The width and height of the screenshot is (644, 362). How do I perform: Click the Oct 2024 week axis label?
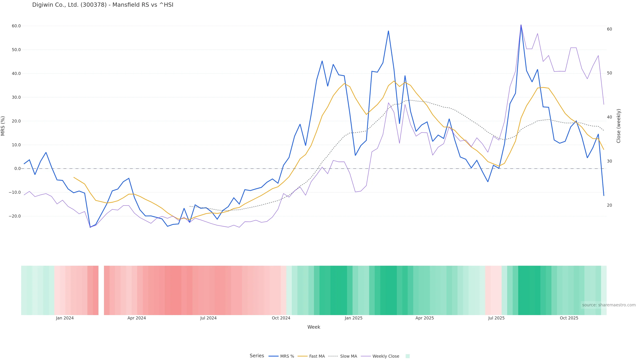click(x=281, y=318)
